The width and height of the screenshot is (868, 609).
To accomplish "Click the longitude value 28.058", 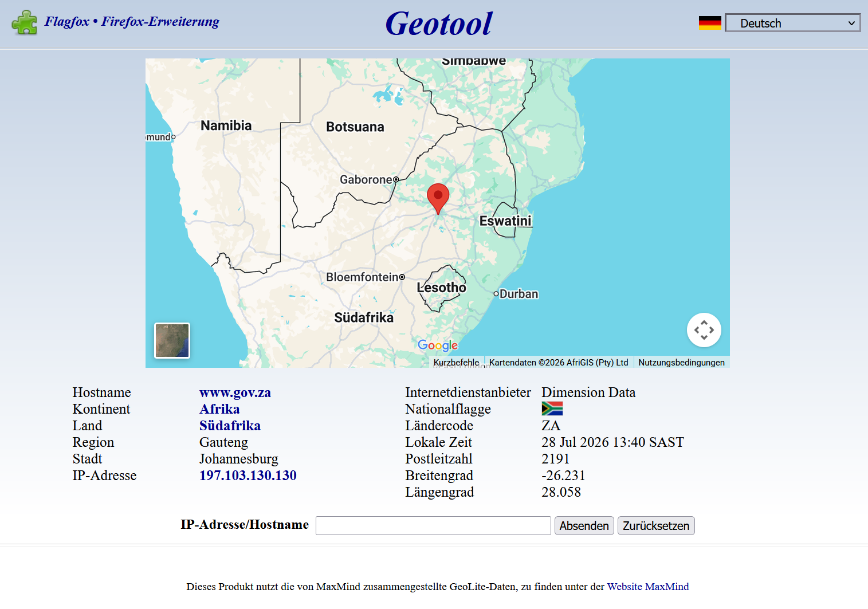I will 561,492.
